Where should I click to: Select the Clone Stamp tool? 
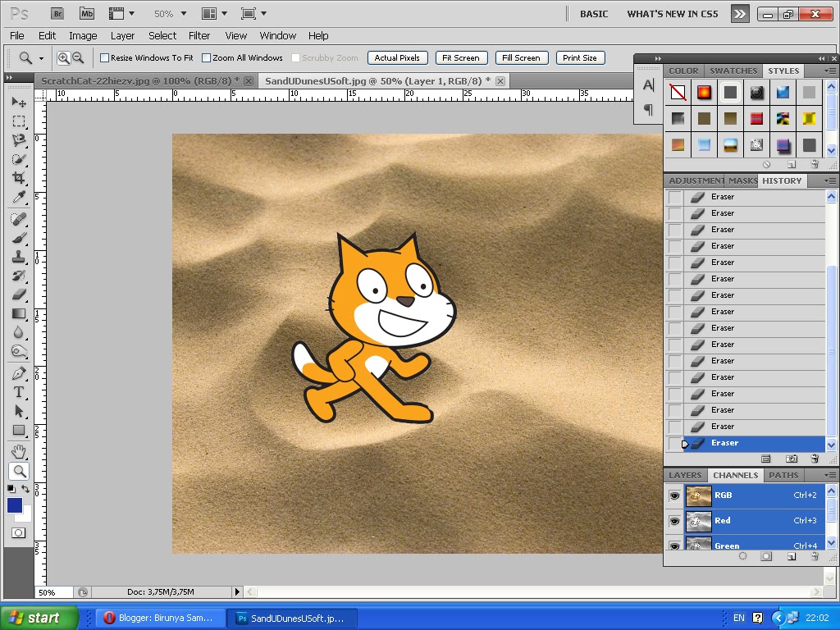tap(19, 257)
